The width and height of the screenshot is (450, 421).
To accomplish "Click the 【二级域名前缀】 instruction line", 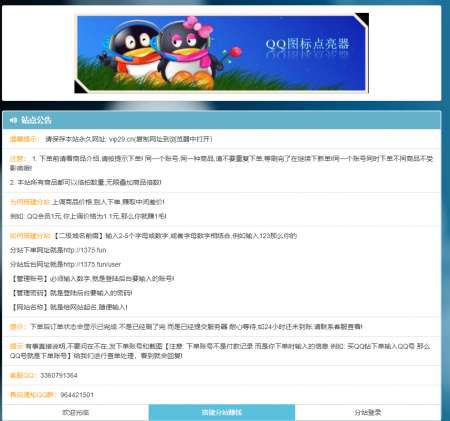I will [x=175, y=236].
